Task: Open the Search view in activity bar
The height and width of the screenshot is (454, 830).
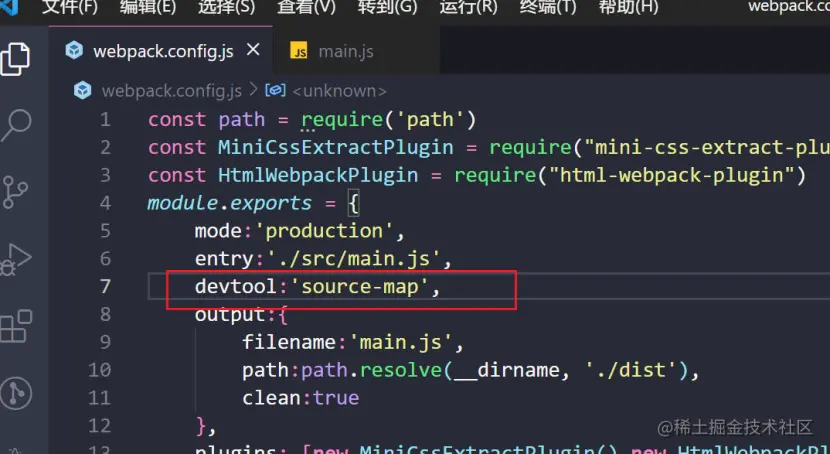Action: tap(15, 125)
